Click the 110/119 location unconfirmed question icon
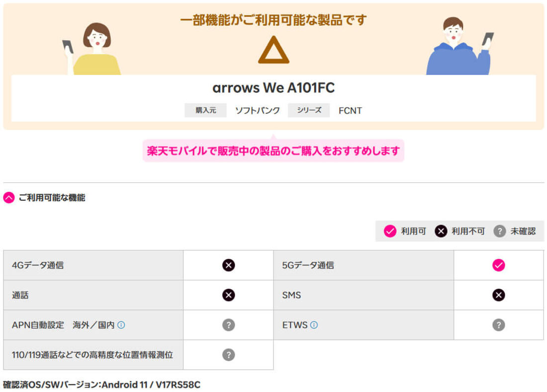Viewport: 547px width, 392px height. tap(228, 355)
